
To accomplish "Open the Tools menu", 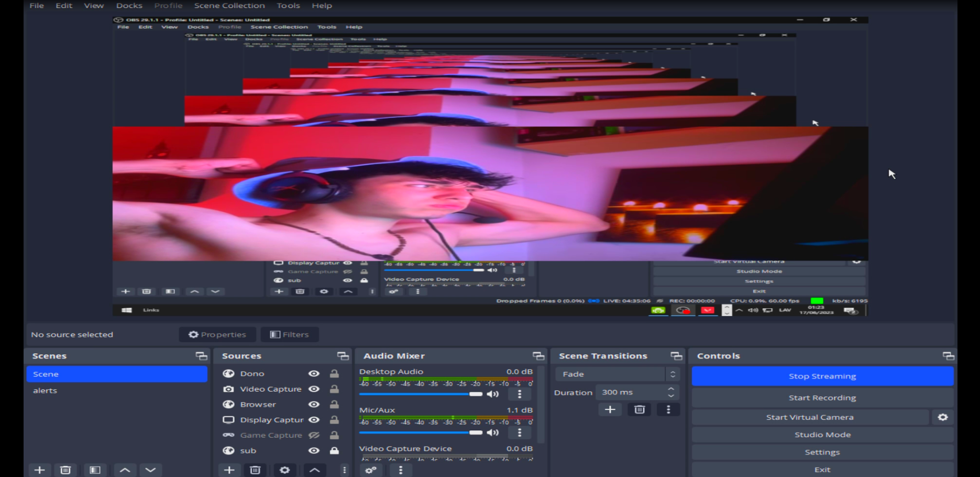I will (288, 6).
